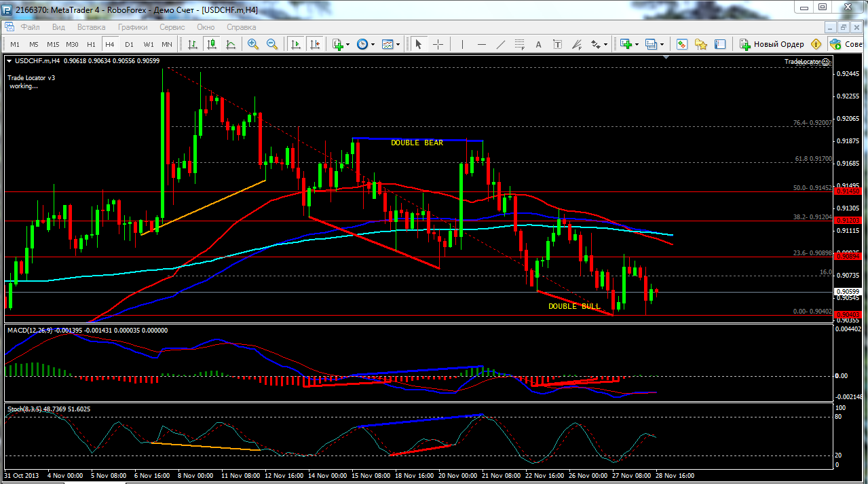Expand the indicators list dropdown
This screenshot has height=484, width=868.
(348, 44)
